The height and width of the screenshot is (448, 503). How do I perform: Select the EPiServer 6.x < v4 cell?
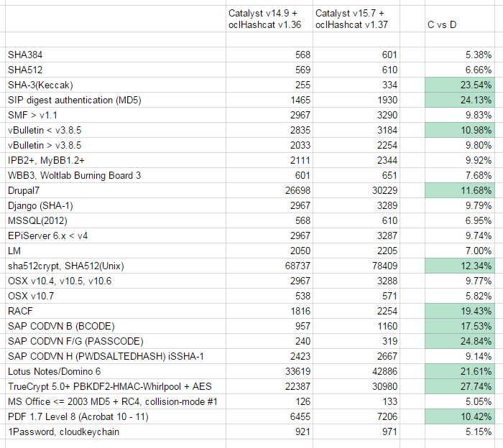116,235
